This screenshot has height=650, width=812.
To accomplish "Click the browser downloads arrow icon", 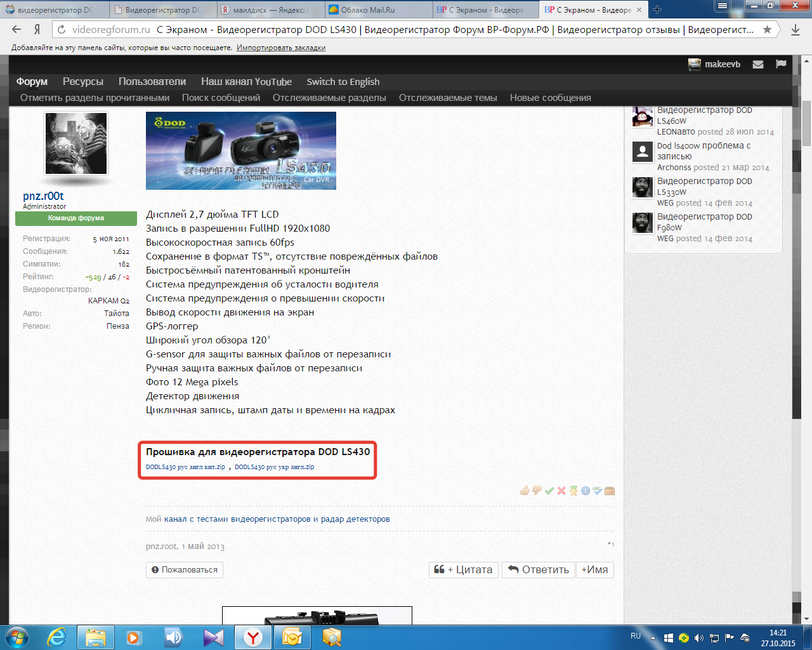I will (795, 29).
